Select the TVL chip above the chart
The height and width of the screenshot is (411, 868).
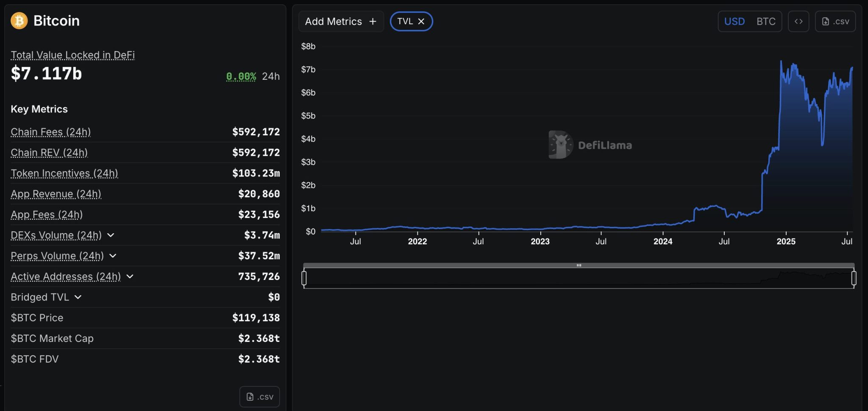[407, 21]
